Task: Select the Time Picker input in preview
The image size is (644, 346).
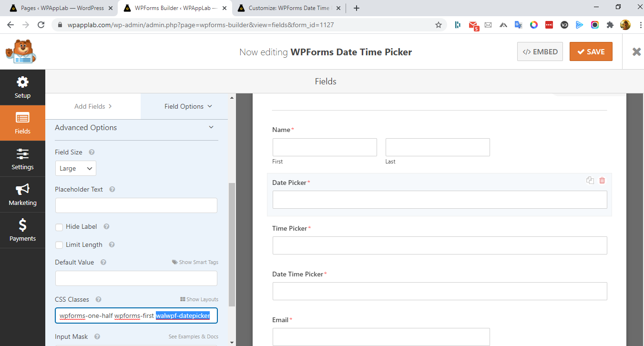Action: click(440, 245)
